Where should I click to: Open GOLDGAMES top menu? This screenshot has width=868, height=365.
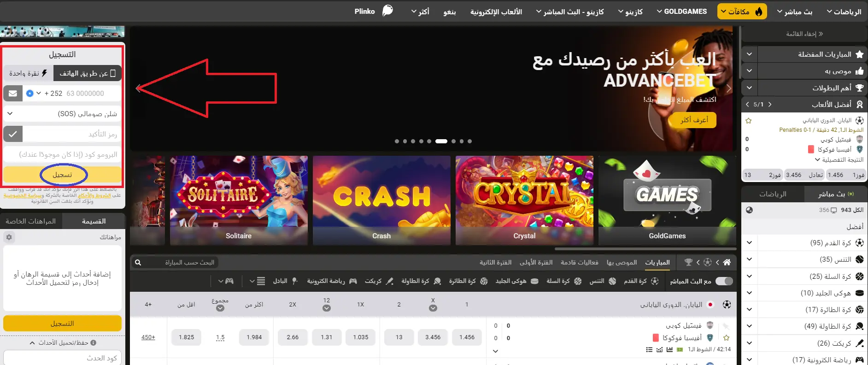click(682, 12)
